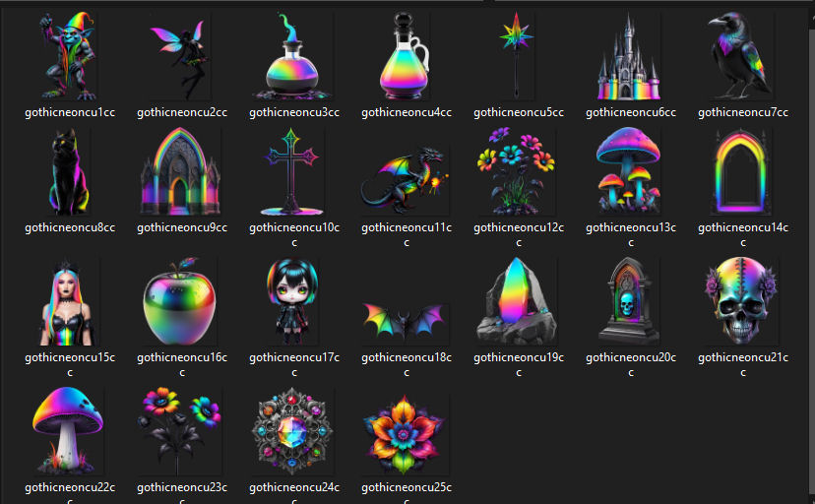
Task: Click the file name gothicneoncu5cc
Action: 519,112
